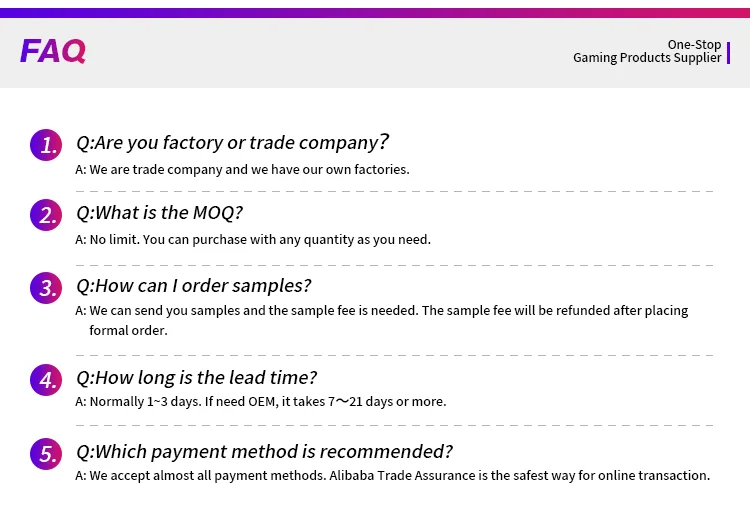The image size is (750, 506).
Task: Click 'How long is the lead time?' question
Action: tap(197, 377)
